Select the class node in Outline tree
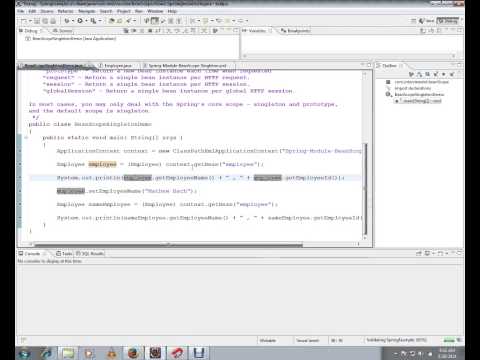This screenshot has height=360, width=480. pos(415,95)
